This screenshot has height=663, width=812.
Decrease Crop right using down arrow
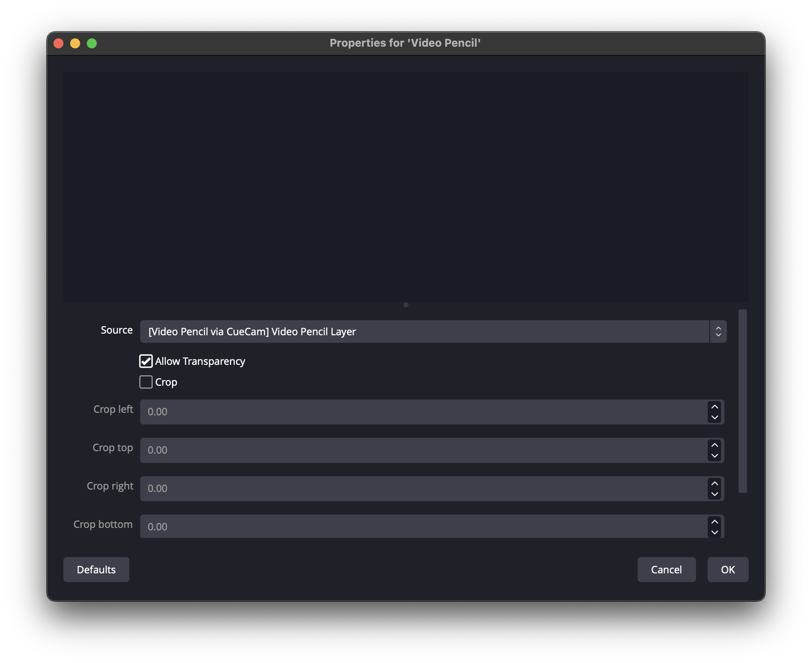coord(714,494)
